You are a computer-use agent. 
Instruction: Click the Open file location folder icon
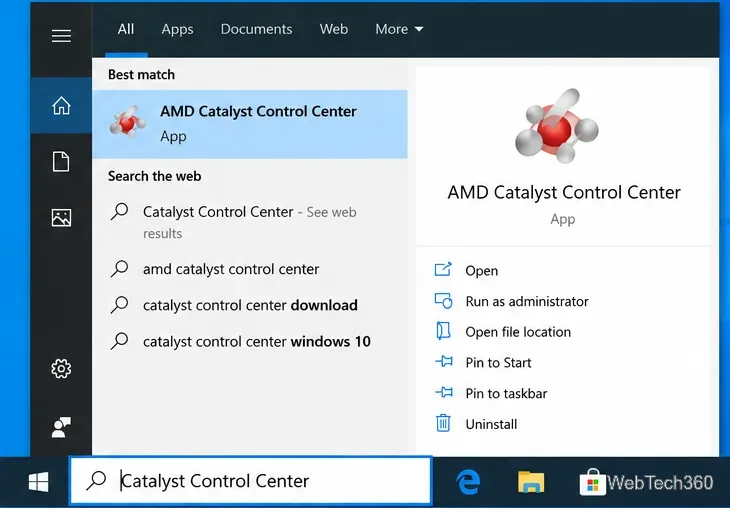(443, 331)
